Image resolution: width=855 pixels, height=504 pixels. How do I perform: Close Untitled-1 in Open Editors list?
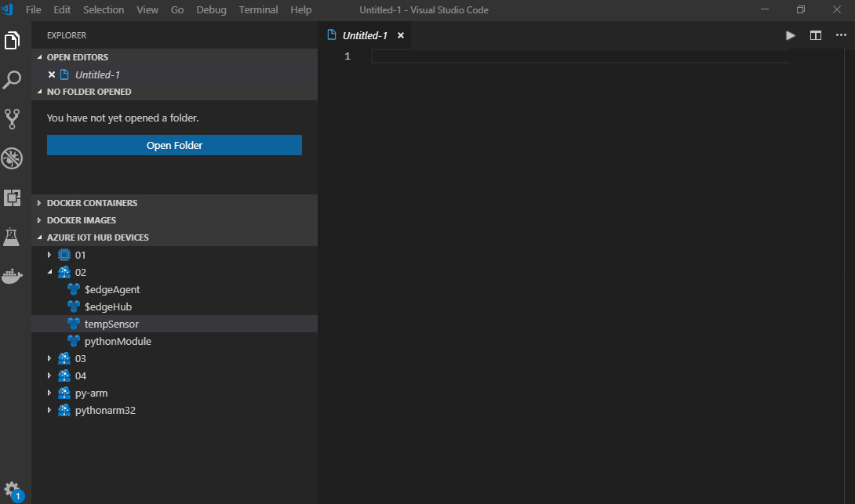(52, 74)
